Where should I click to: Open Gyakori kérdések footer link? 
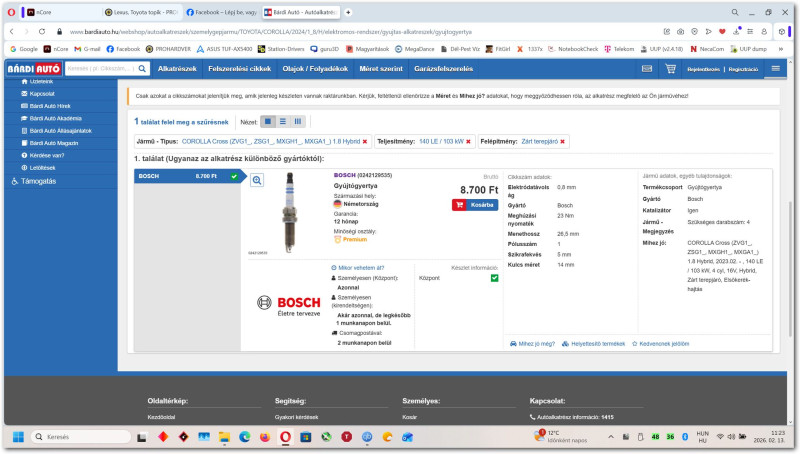tap(296, 417)
